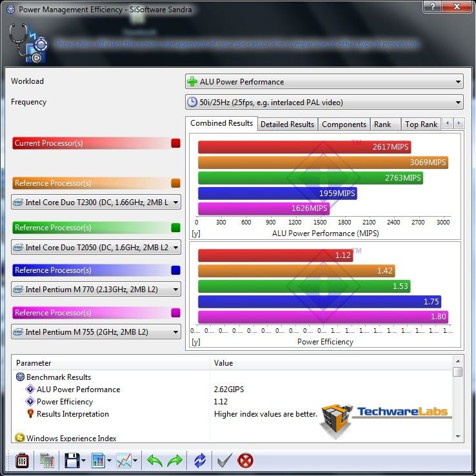Click the grey checkmark OK icon
Screen dimensions: 476x476
[x=224, y=461]
